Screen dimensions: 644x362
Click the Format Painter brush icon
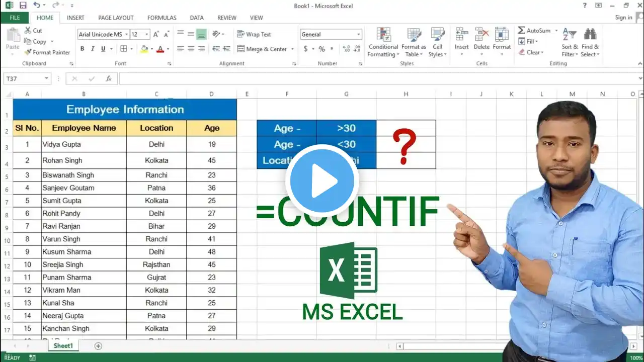[28, 52]
